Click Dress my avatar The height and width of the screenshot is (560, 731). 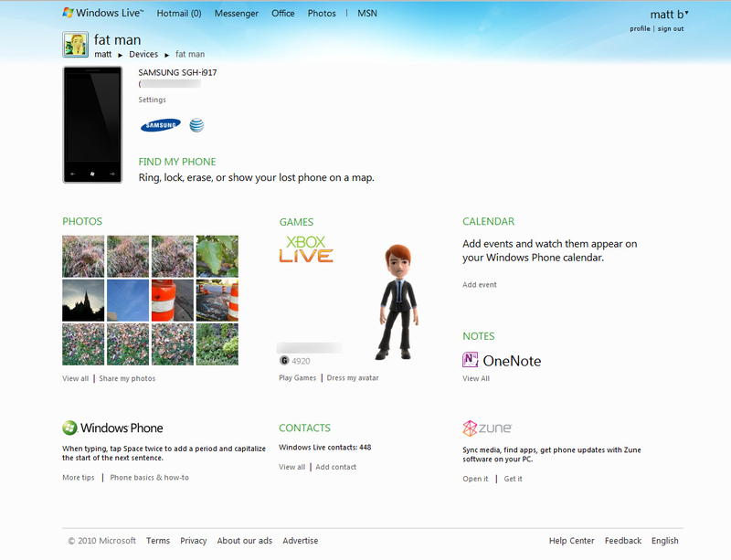(x=353, y=378)
